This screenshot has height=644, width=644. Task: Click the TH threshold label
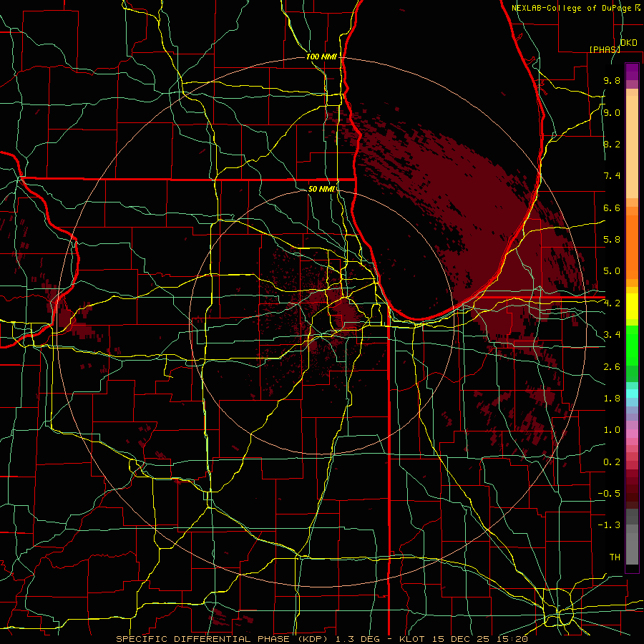tap(615, 557)
